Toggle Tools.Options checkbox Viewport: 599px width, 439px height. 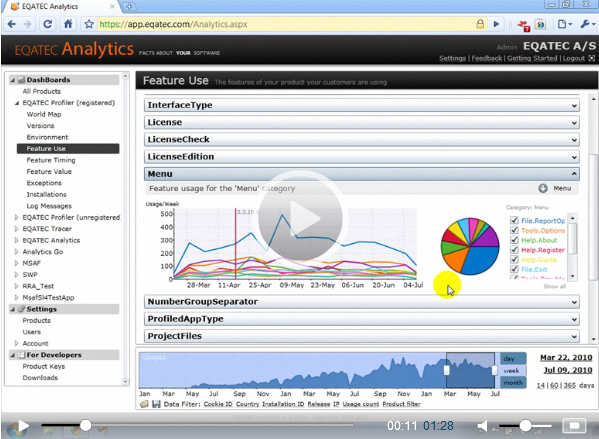pyautogui.click(x=514, y=230)
